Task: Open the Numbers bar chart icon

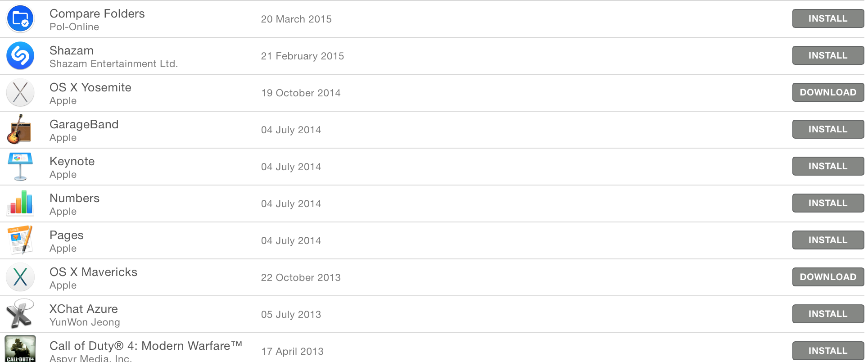Action: coord(20,203)
